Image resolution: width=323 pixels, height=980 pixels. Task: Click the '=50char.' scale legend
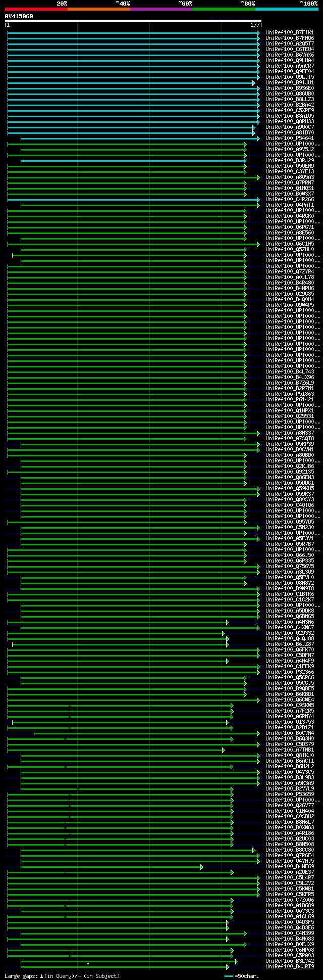click(x=241, y=976)
